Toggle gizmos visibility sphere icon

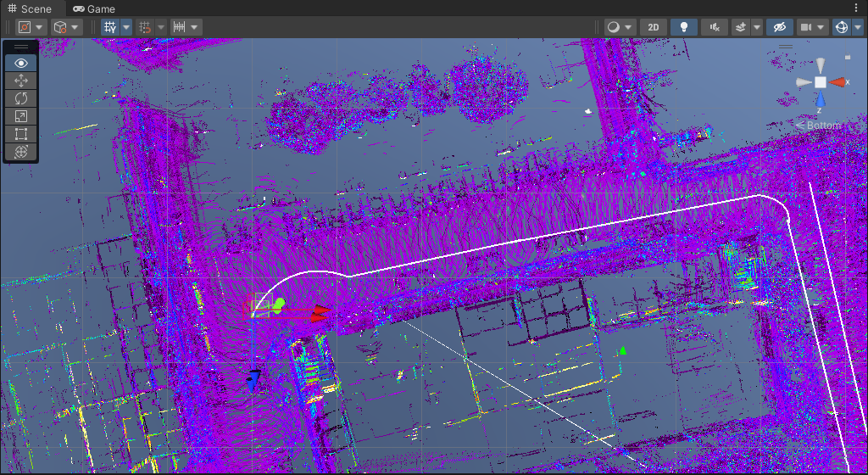tap(842, 27)
